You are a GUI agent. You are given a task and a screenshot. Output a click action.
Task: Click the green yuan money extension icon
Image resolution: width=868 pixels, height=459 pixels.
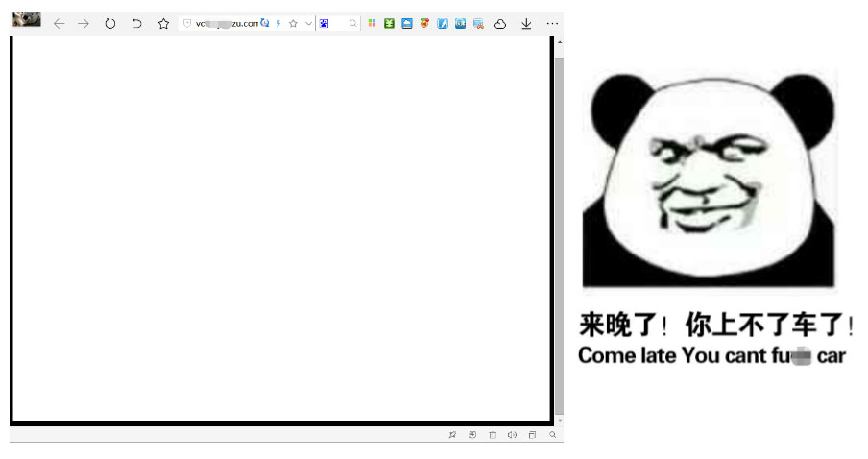tap(389, 23)
